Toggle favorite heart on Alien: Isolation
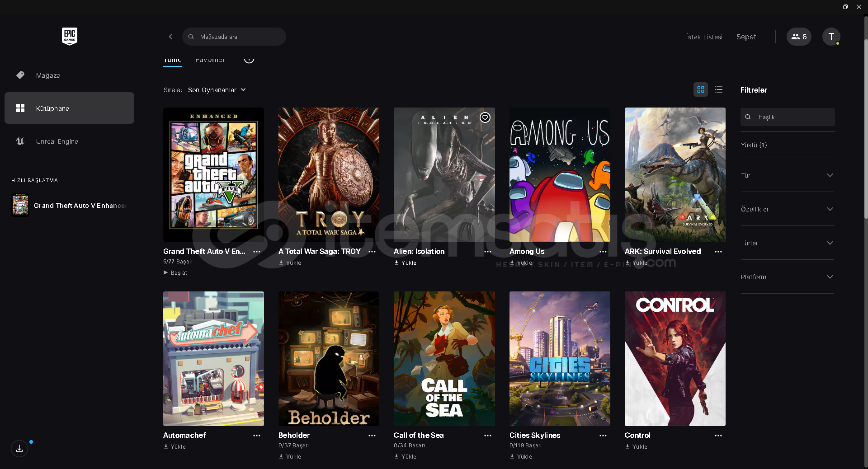 pyautogui.click(x=485, y=117)
